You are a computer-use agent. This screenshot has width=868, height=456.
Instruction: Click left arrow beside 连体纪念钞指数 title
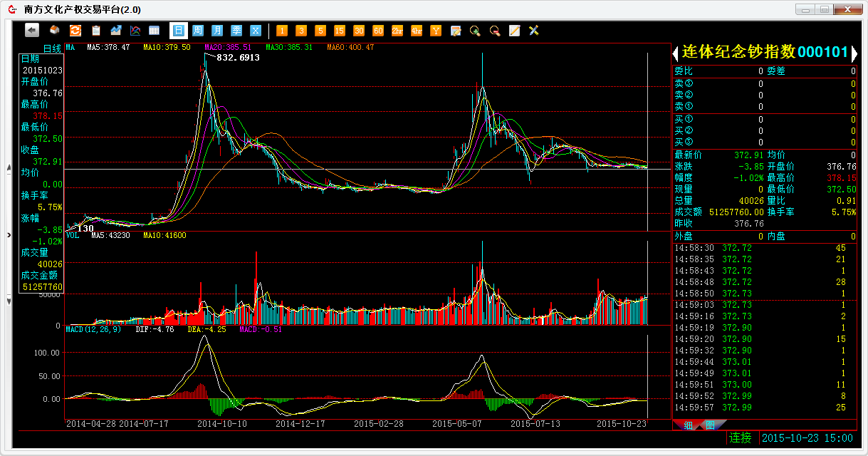pyautogui.click(x=676, y=53)
